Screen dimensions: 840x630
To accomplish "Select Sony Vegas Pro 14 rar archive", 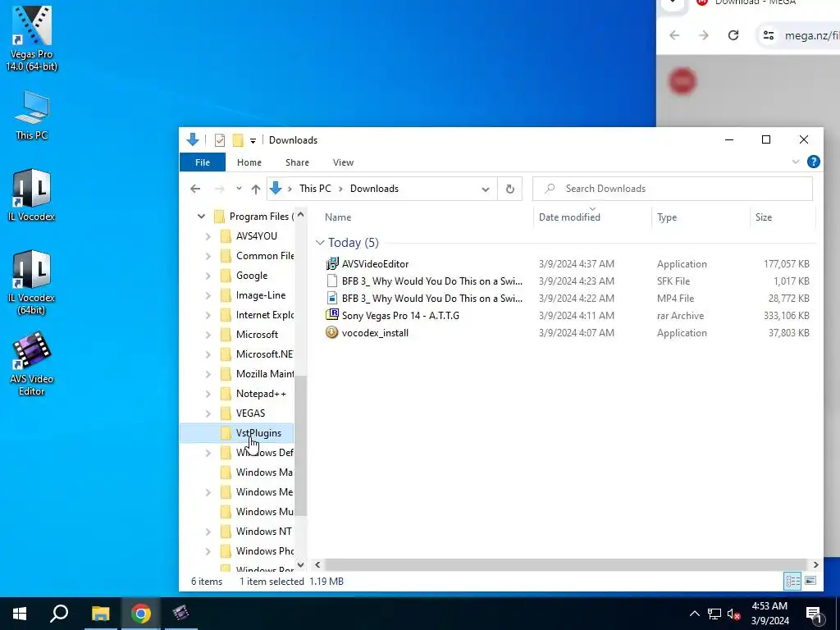I will pyautogui.click(x=392, y=316).
